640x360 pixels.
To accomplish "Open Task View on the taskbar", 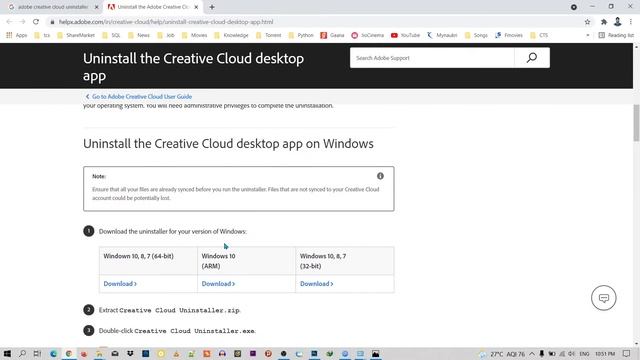I will [x=38, y=353].
